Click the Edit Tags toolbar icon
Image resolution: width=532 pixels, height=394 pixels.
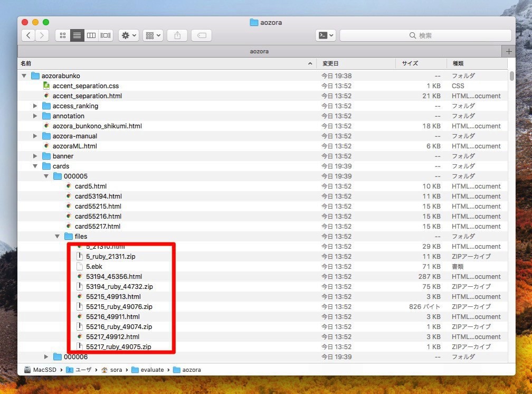click(x=202, y=35)
